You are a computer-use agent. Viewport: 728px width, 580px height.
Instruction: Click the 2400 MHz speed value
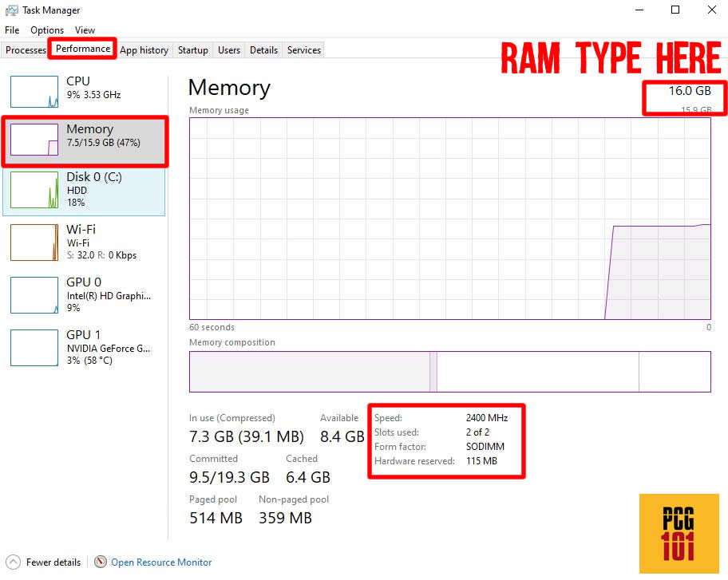(x=487, y=417)
